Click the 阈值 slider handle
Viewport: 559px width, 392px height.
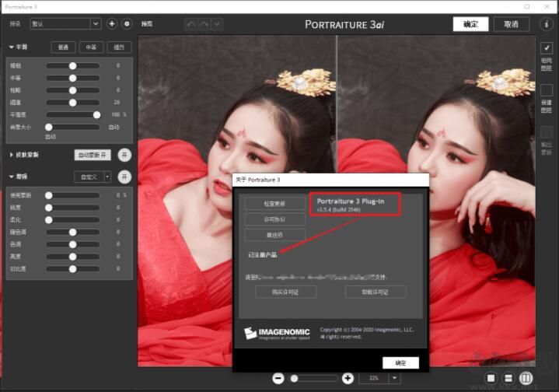click(73, 102)
